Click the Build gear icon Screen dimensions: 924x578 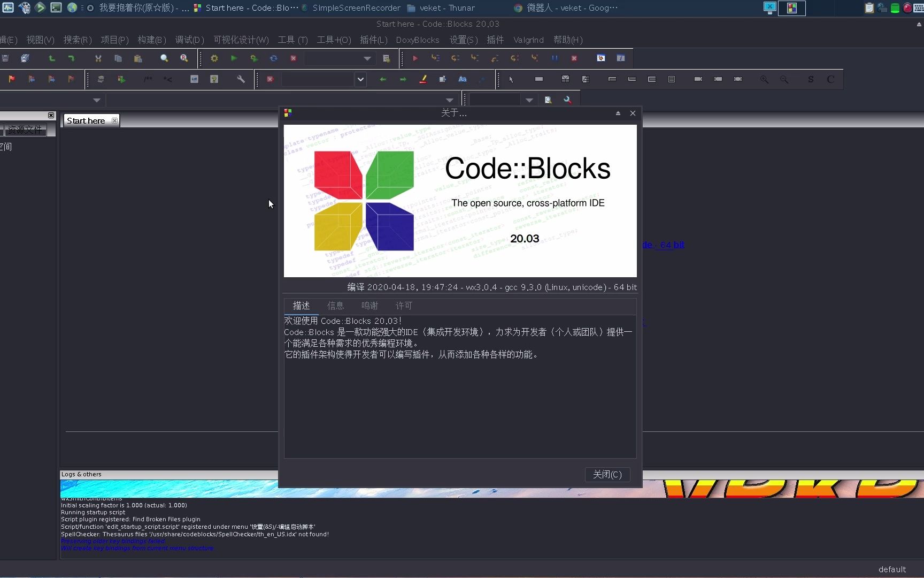214,58
